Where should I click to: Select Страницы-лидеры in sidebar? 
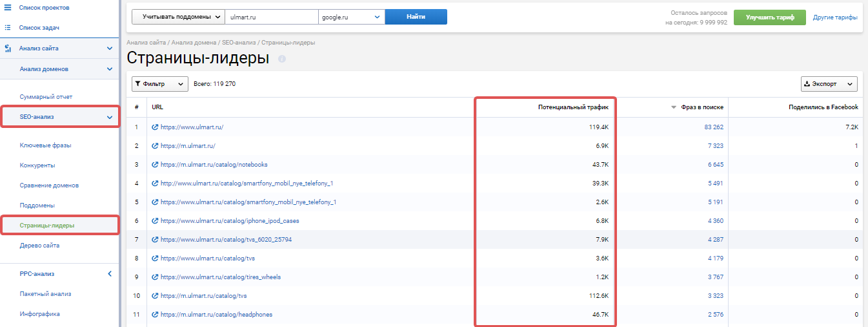coord(47,226)
